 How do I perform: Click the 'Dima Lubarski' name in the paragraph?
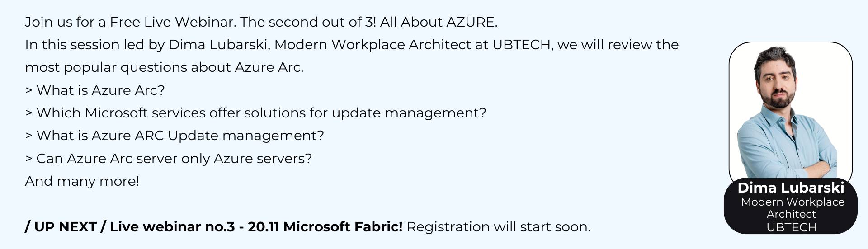coord(219,45)
